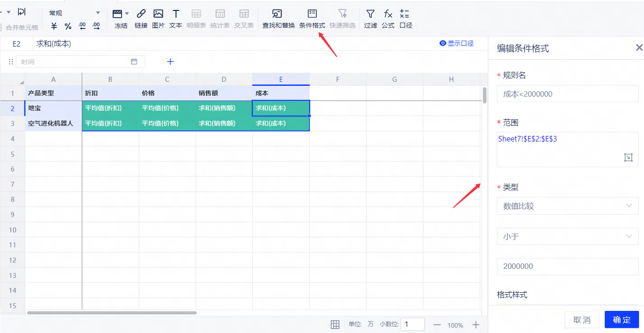This screenshot has height=333, width=644.
Task: Open the 常规 number format dropdown
Action: 74,13
